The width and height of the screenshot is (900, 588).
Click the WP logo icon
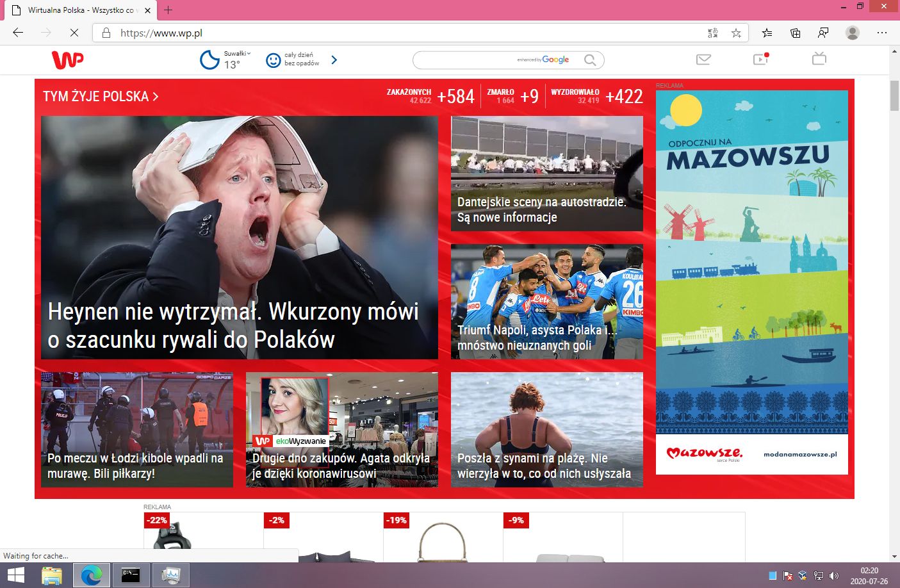click(x=67, y=60)
